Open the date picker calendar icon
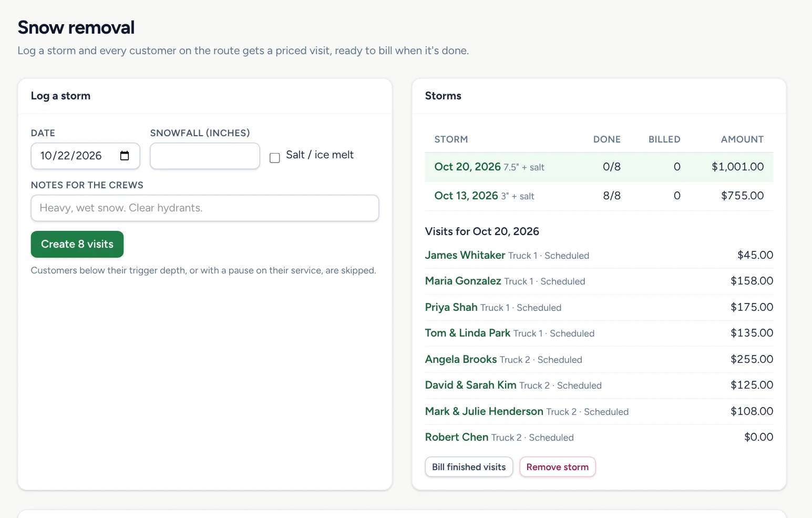The image size is (812, 518). pyautogui.click(x=125, y=156)
